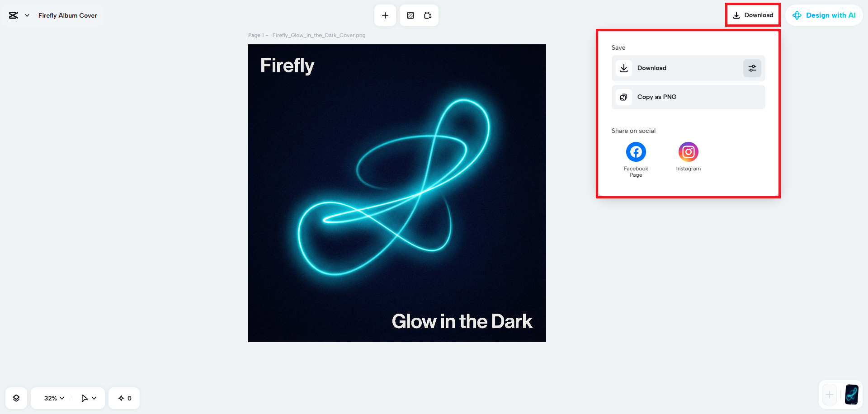Rename the project Firefly Album Cover
This screenshot has width=868, height=414.
coord(67,15)
